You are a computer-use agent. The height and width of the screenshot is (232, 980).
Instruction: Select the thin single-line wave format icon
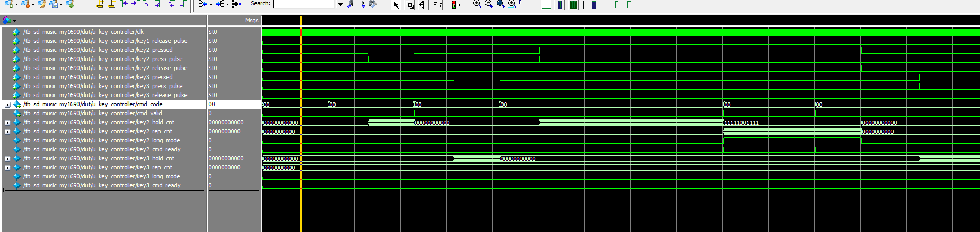[x=545, y=5]
